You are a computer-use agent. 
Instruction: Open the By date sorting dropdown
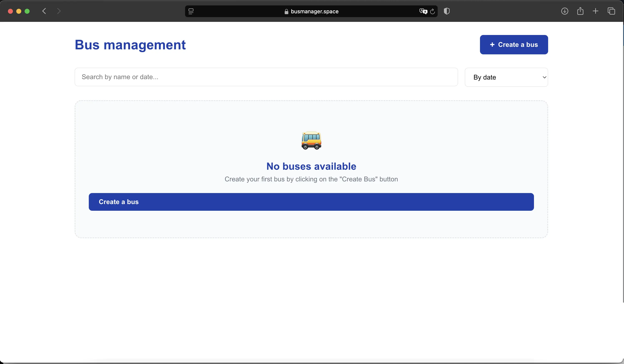506,77
